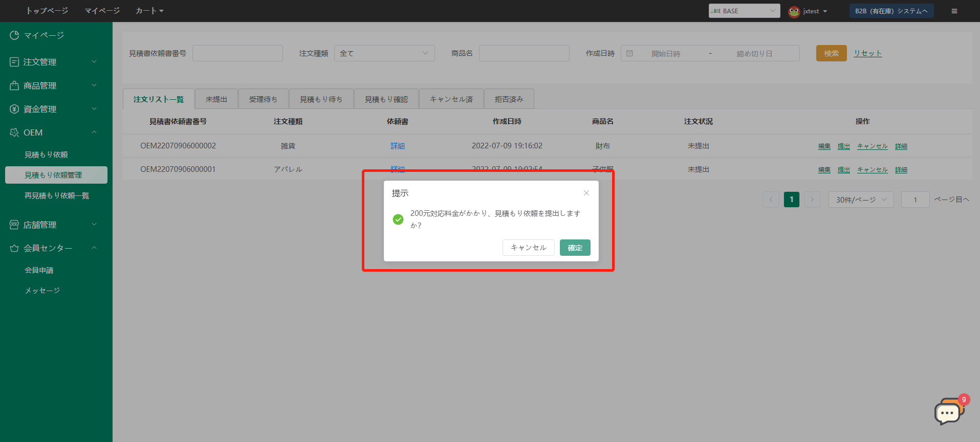The width and height of the screenshot is (980, 442).
Task: Switch to the 受理待ち tab
Action: pos(264,99)
